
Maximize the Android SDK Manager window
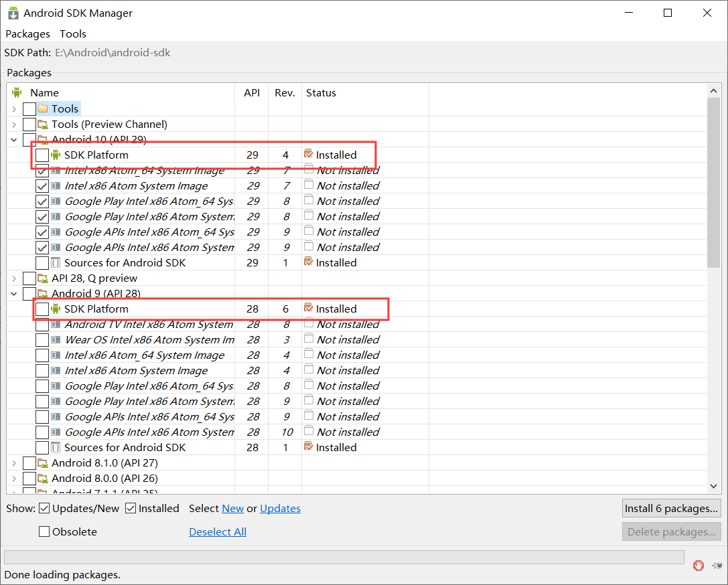point(668,13)
